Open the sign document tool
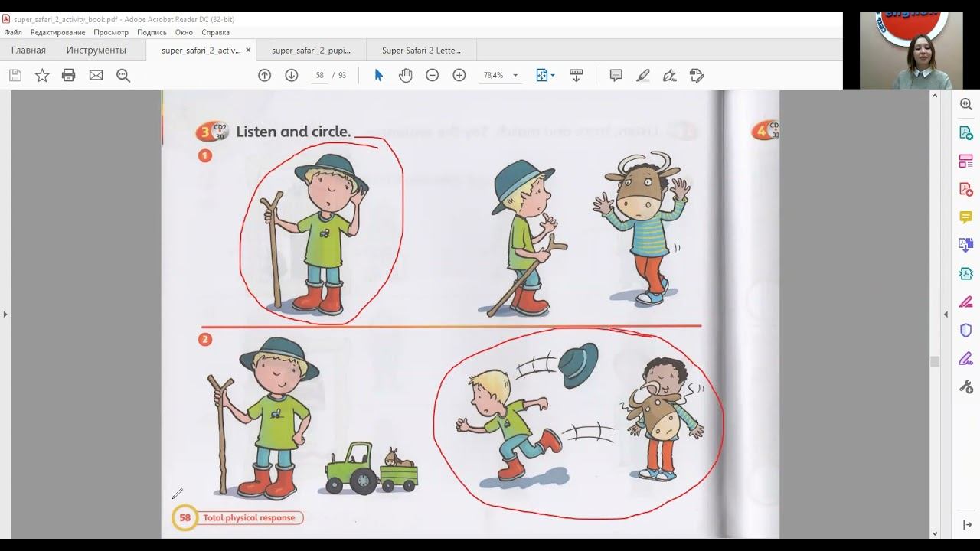The height and width of the screenshot is (551, 980). click(669, 75)
